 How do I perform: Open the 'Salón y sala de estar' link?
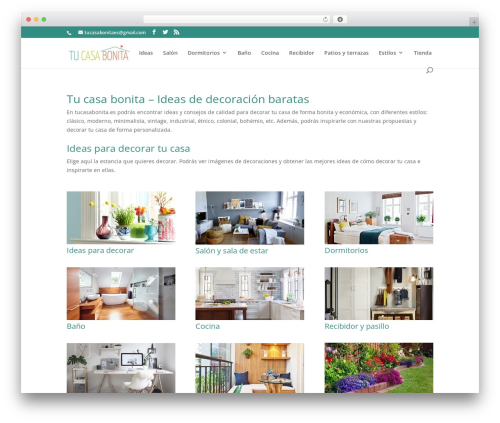[x=232, y=251]
